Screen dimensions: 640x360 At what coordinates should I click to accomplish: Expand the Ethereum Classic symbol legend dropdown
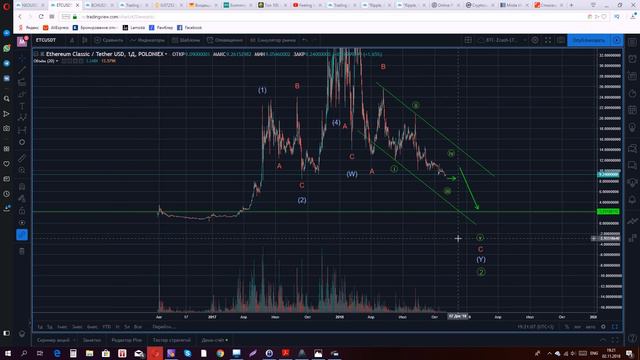166,54
